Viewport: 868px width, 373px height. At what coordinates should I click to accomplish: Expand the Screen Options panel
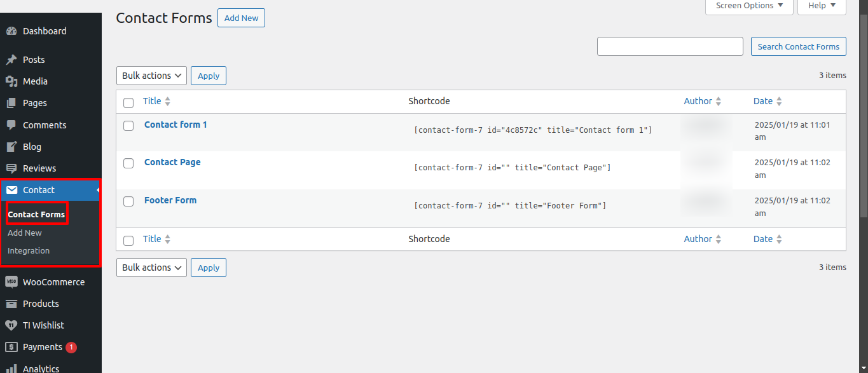click(749, 6)
